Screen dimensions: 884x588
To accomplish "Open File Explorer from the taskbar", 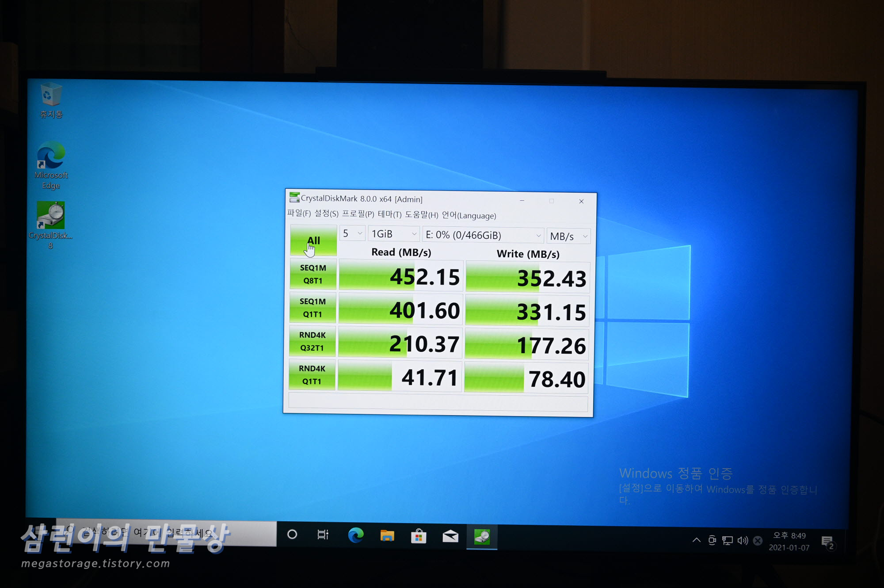I will [x=387, y=536].
